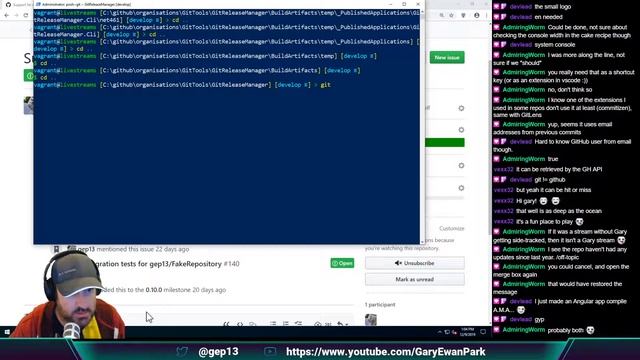Mention a user with the comment toolbar @ icon
640x360 pixels.
coord(318,324)
